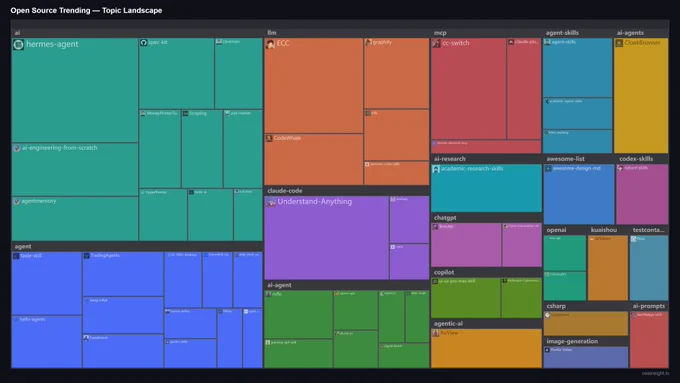Click the 'mcp' topic header
The height and width of the screenshot is (383, 680).
tap(440, 33)
